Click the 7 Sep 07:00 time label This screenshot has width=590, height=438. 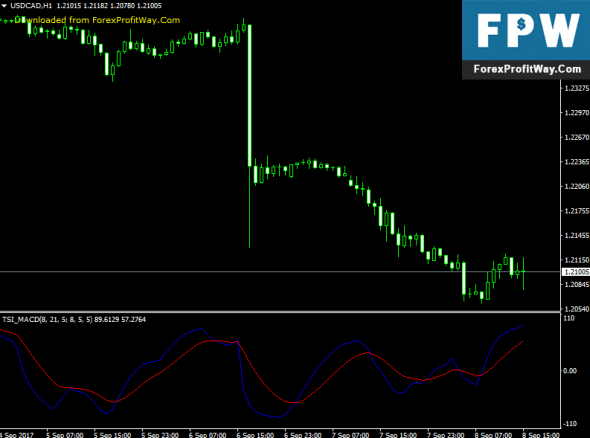click(350, 435)
